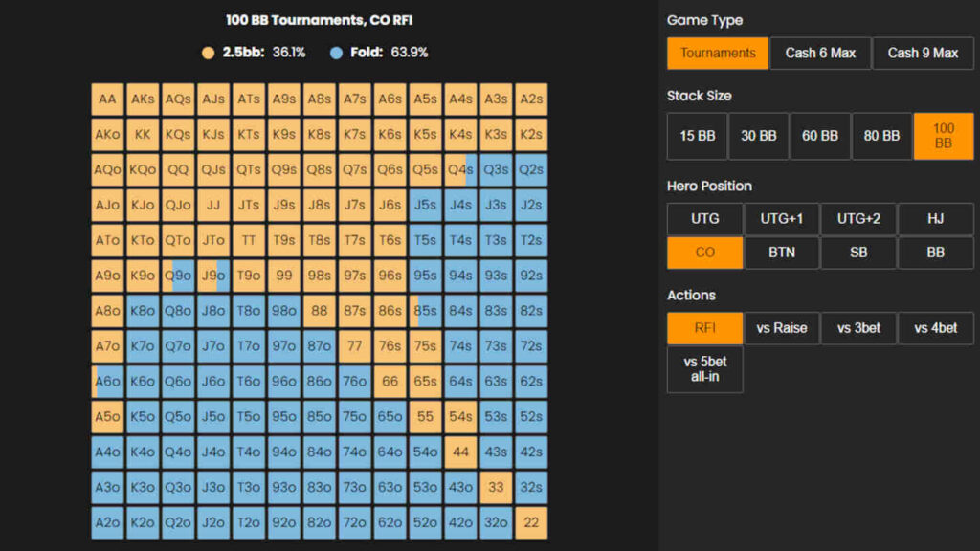This screenshot has width=980, height=551.
Task: Click the blue Fold legend dot
Action: pyautogui.click(x=336, y=53)
